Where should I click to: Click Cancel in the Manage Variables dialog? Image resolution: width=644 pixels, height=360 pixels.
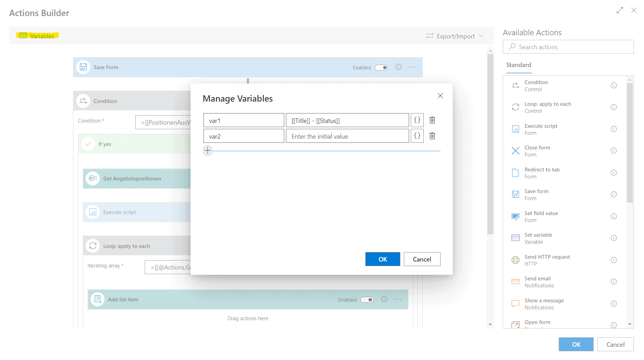pos(422,259)
